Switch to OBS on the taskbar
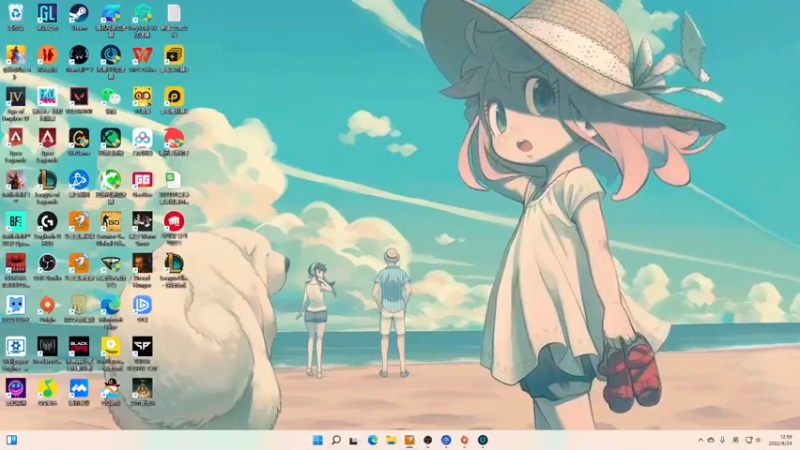Viewport: 800px width, 450px height. (428, 440)
